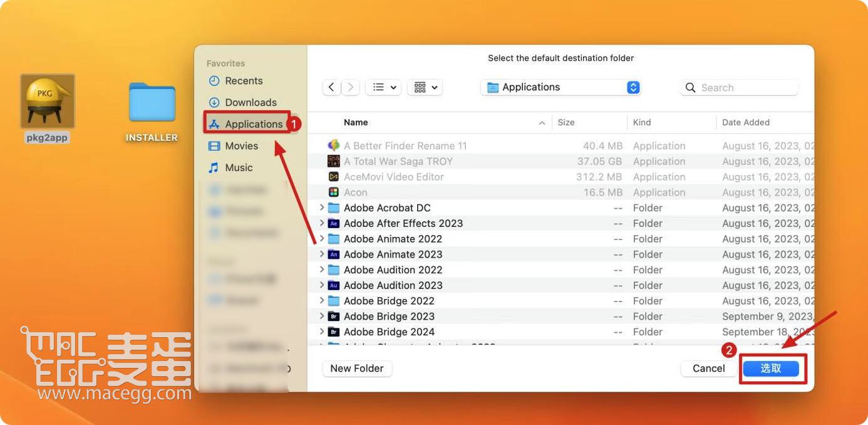Click the Cancel button
Viewport: 868px width, 425px height.
708,369
